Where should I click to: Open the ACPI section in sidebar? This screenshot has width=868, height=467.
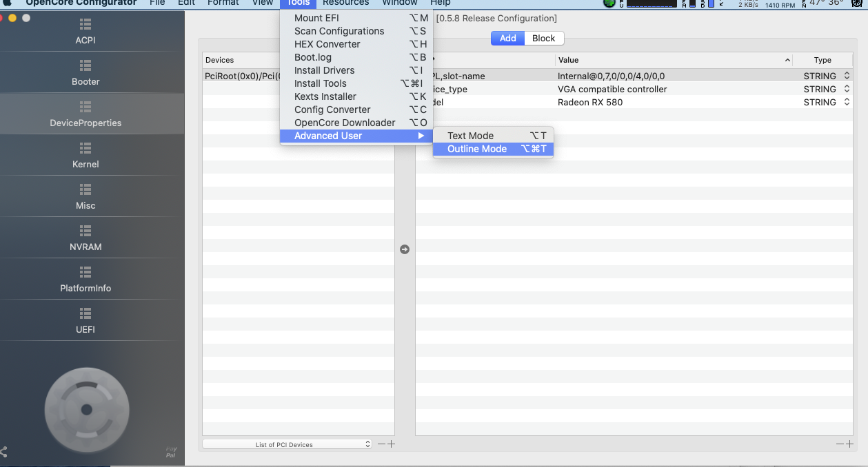point(85,32)
